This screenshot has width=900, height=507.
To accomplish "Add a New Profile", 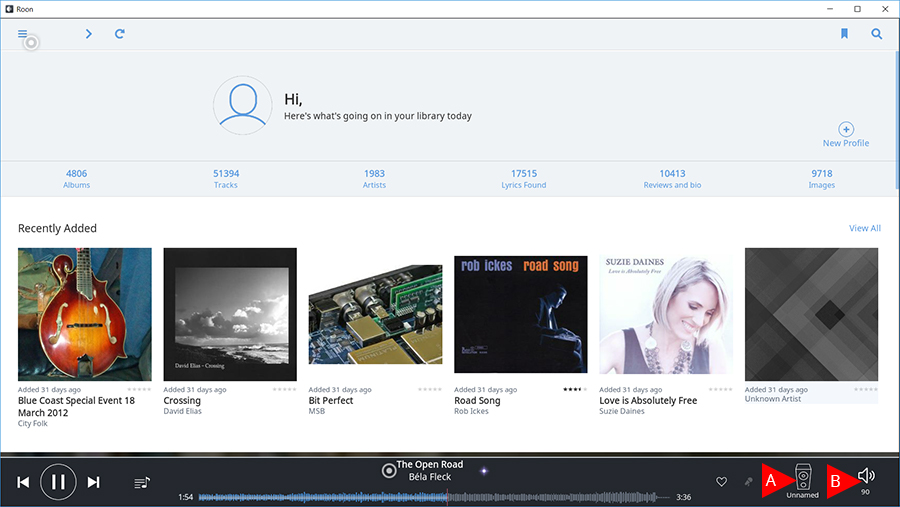I will pos(845,135).
